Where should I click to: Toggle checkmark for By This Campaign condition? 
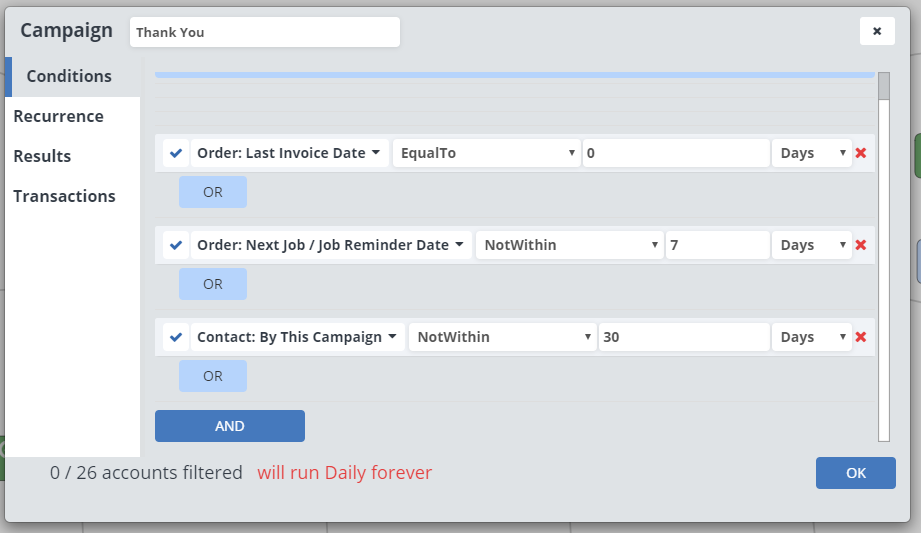tap(176, 337)
